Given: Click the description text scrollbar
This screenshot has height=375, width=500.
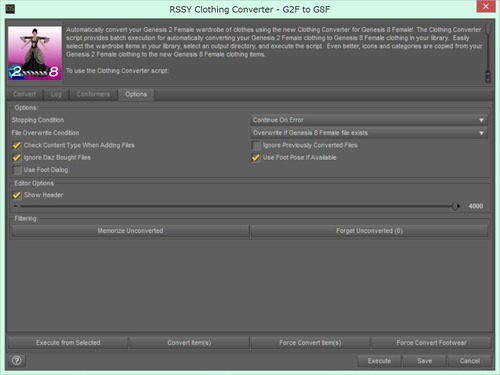Looking at the screenshot, I should [x=488, y=53].
